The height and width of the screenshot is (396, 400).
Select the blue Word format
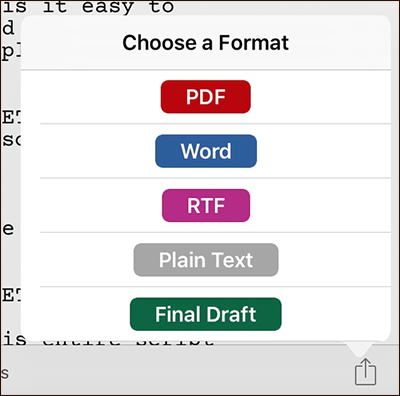click(x=206, y=151)
